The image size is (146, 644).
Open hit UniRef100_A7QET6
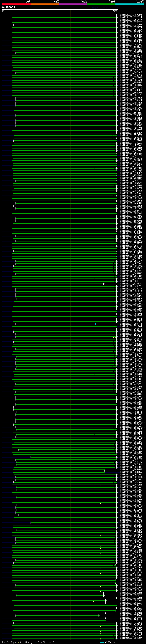tap(131, 22)
